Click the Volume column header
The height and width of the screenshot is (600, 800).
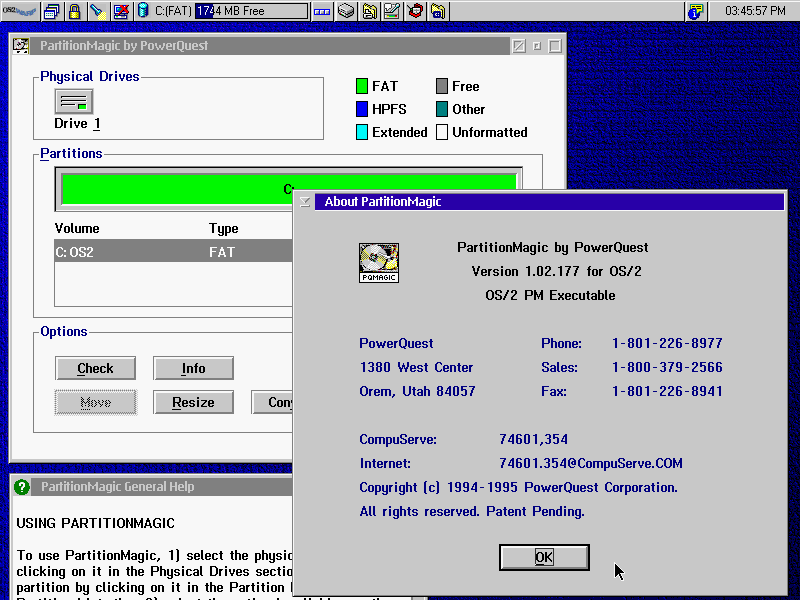(x=77, y=229)
